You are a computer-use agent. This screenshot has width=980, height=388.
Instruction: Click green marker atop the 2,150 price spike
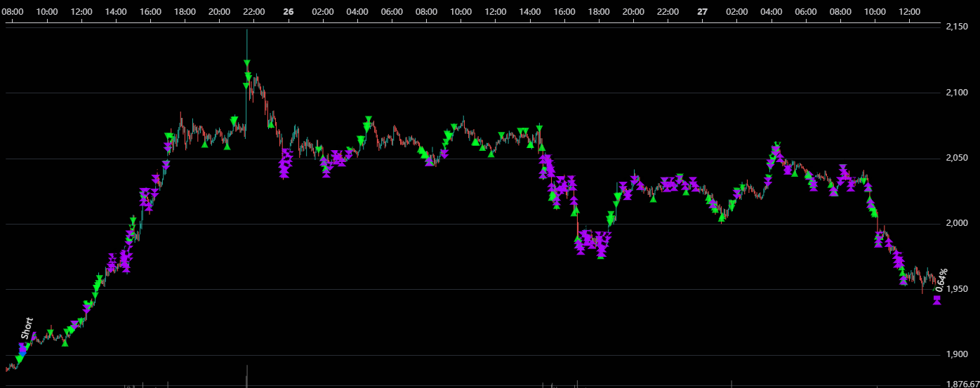click(246, 64)
